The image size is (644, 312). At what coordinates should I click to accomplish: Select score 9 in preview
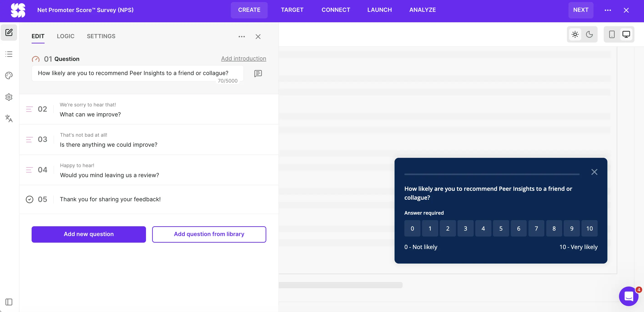[572, 228]
